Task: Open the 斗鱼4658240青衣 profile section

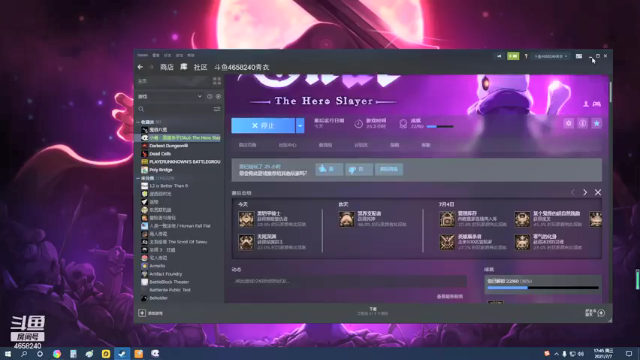Action: tap(242, 67)
